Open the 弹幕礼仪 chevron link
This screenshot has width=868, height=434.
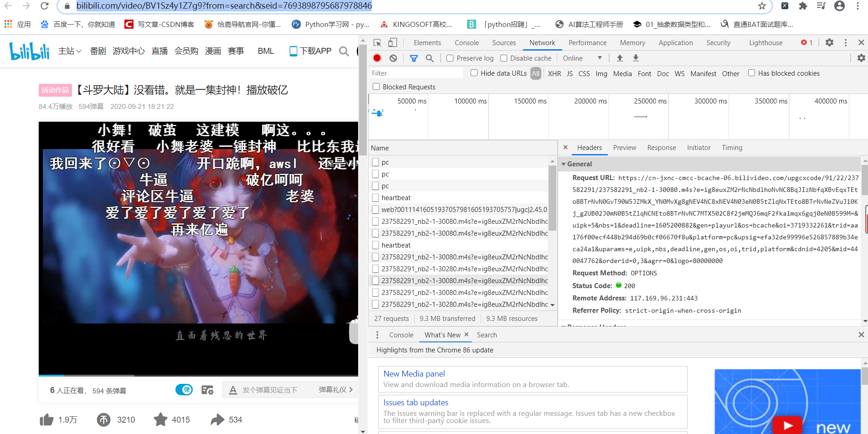[335, 390]
